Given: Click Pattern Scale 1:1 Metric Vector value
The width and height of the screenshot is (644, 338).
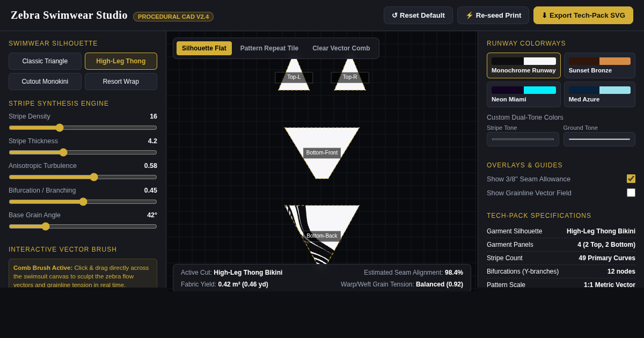Looking at the screenshot, I should [x=610, y=285].
